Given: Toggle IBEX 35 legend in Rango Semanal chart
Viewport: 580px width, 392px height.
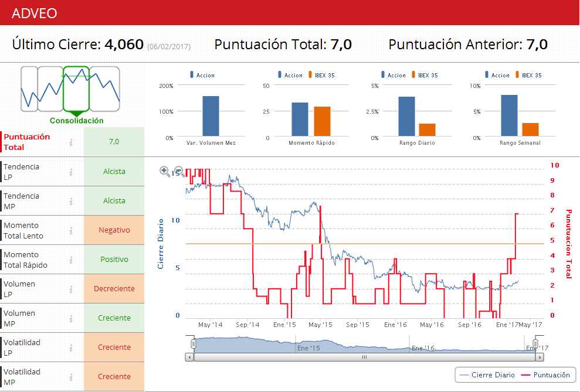Looking at the screenshot, I should coord(528,75).
